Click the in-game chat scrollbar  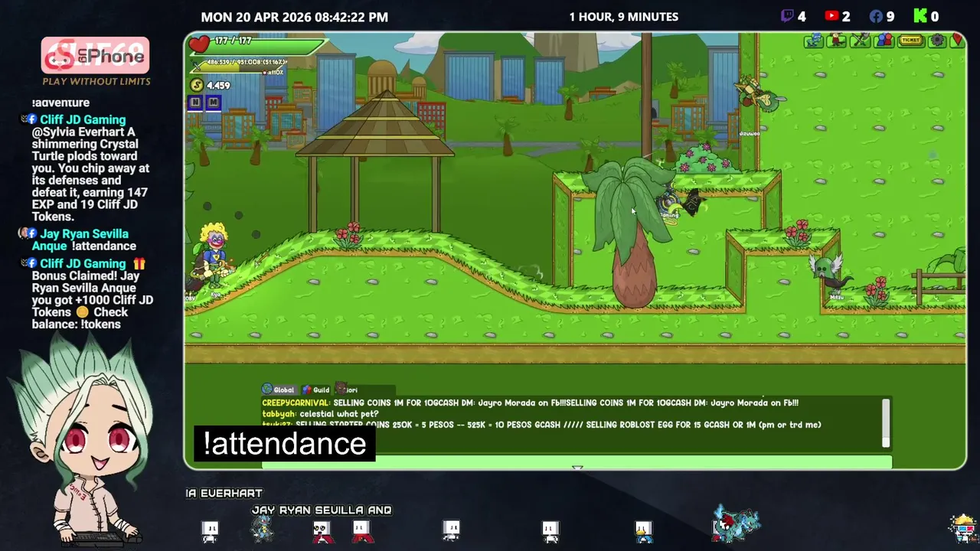click(886, 422)
